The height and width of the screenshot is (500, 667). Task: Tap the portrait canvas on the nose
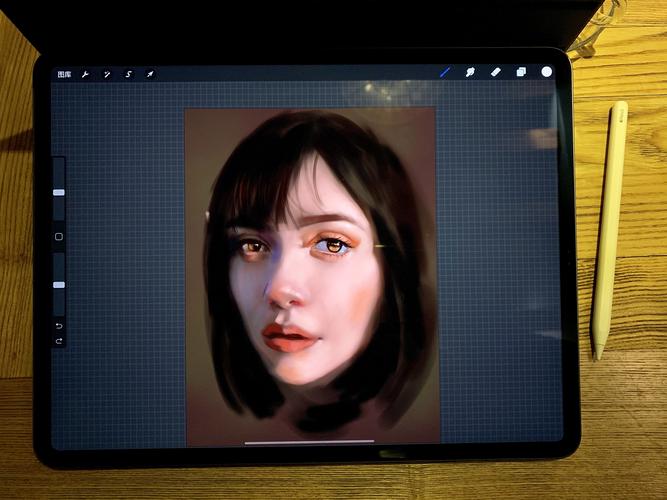(287, 290)
